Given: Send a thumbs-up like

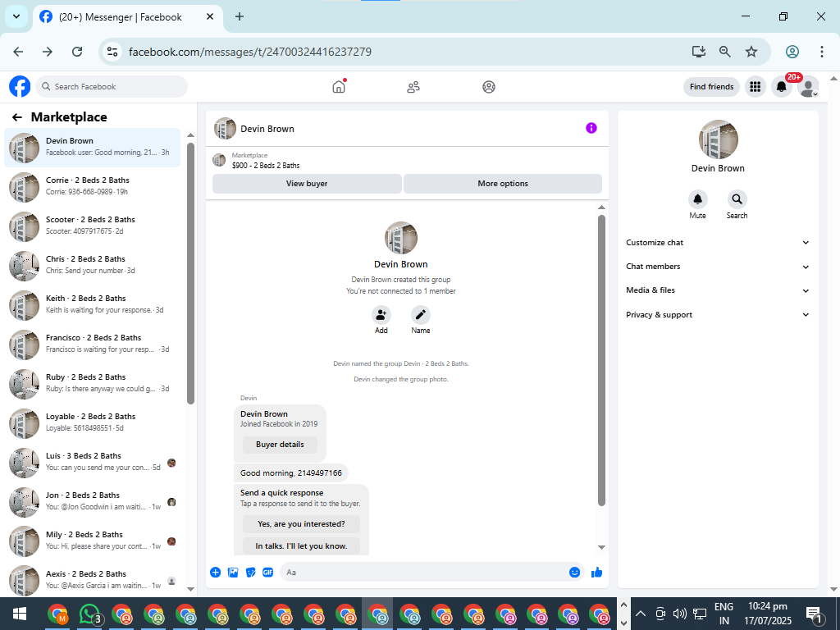Looking at the screenshot, I should point(597,572).
